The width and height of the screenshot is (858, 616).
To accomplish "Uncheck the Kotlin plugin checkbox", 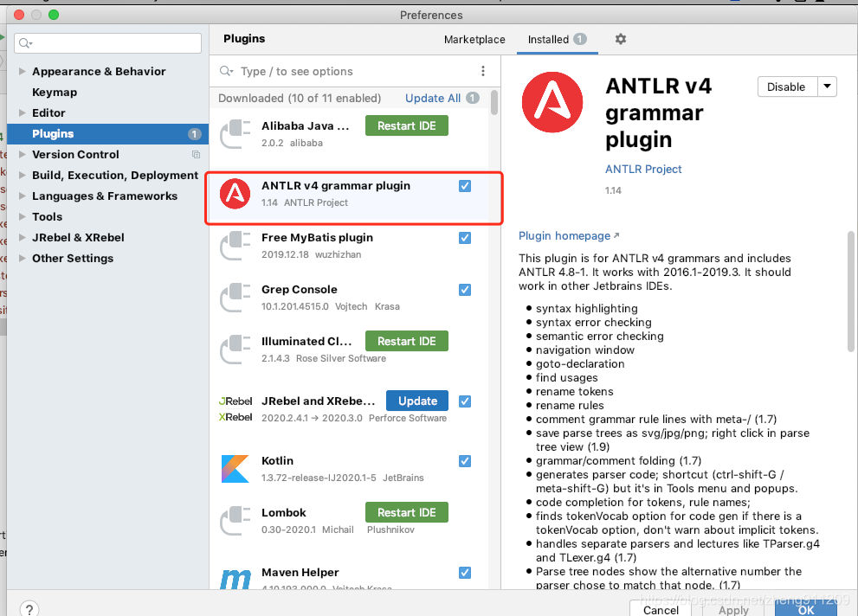I will (465, 460).
